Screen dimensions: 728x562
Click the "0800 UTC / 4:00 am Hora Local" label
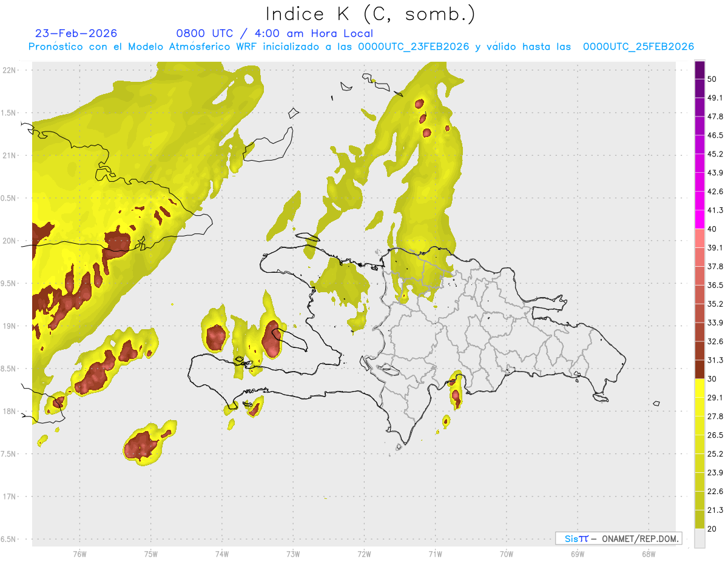tap(274, 33)
